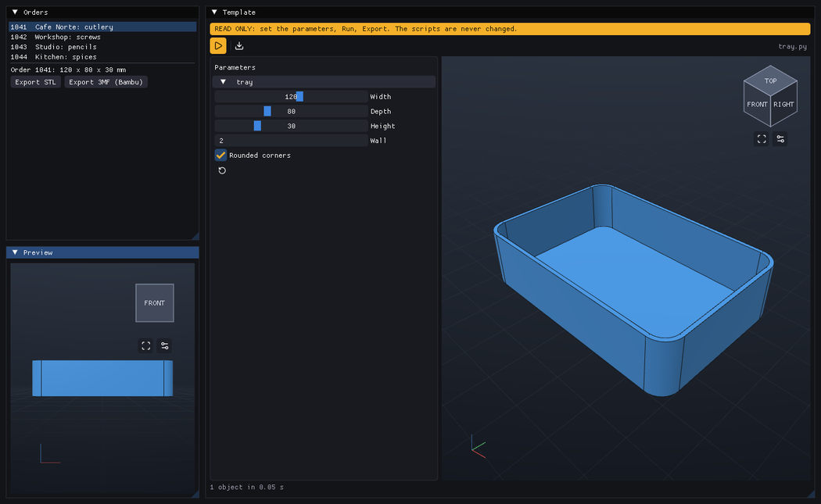Click fit-to-view icon in main 3D viewport
The width and height of the screenshot is (821, 504).
click(x=762, y=138)
